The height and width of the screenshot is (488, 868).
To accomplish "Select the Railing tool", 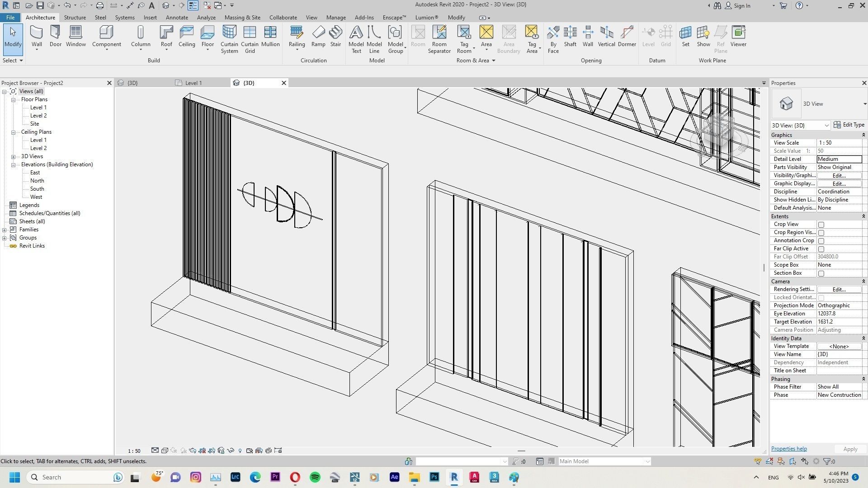I will pos(297,36).
